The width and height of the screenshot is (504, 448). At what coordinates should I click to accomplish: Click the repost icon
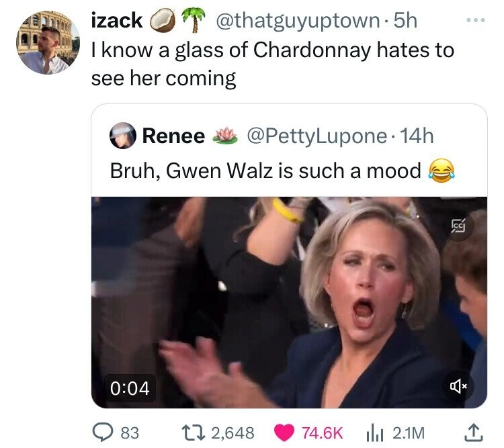194,433
